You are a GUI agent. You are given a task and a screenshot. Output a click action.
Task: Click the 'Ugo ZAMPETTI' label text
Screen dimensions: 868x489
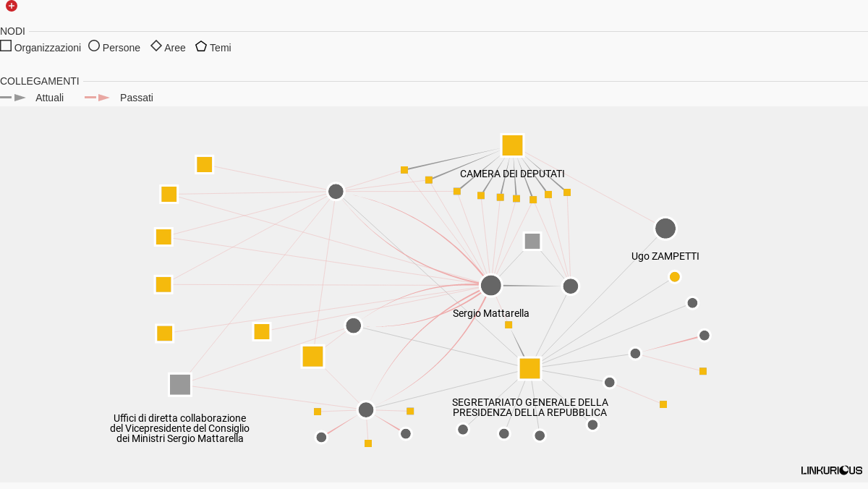[x=665, y=256]
